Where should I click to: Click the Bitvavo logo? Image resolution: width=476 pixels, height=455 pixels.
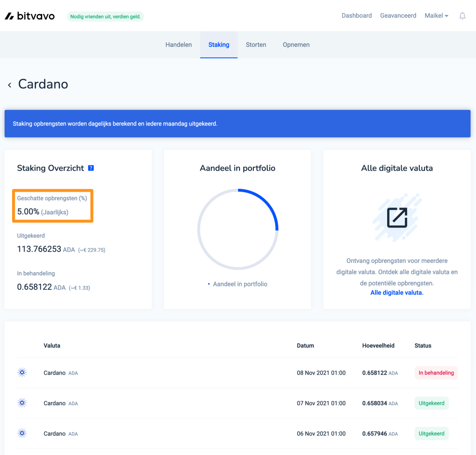(x=30, y=16)
